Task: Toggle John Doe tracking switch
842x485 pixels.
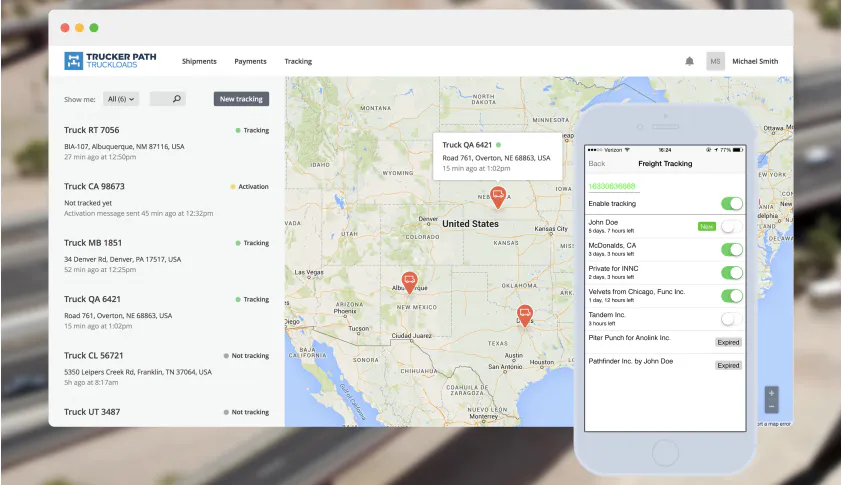Action: [731, 227]
